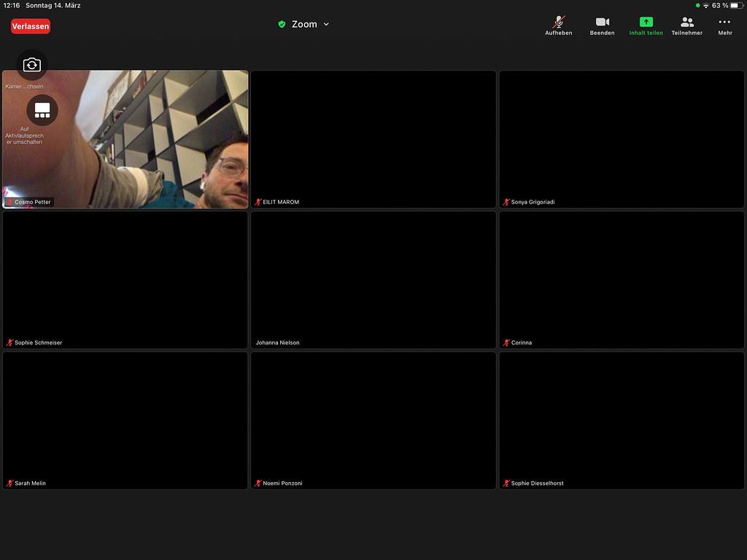Open the Mehr options menu
The height and width of the screenshot is (560, 747).
pos(724,26)
